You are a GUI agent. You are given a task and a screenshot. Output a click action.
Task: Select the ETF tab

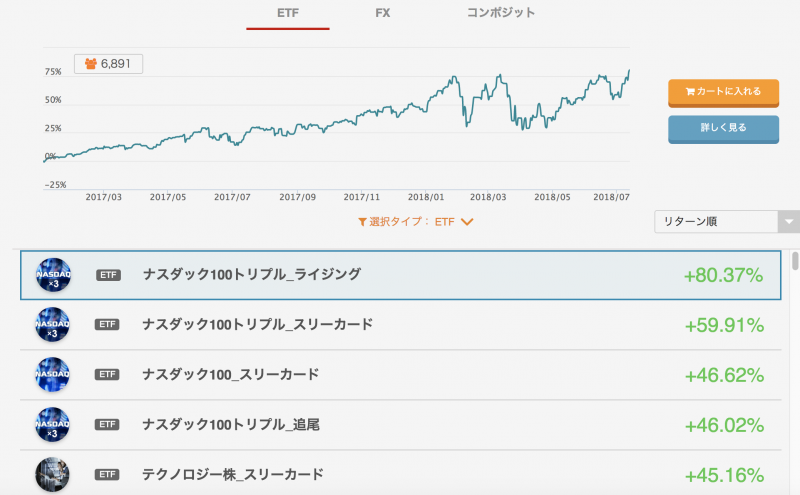click(288, 13)
